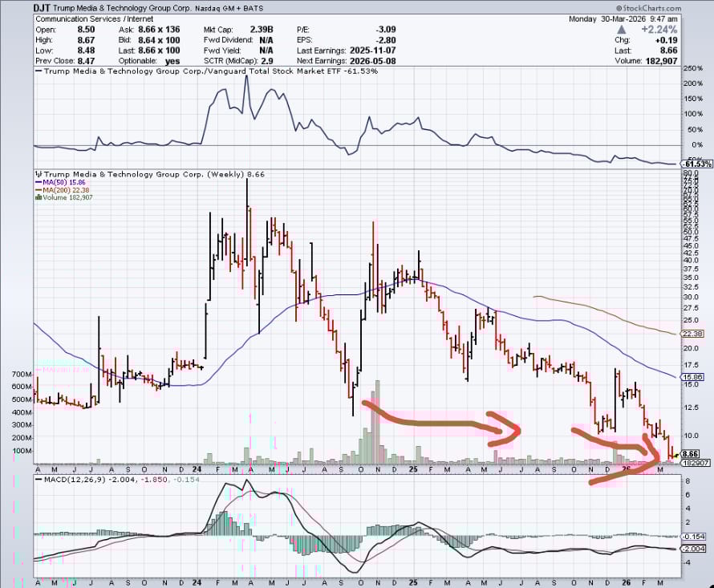Click the 100M volume axis label
Screen dimensions: 714x588
point(22,451)
